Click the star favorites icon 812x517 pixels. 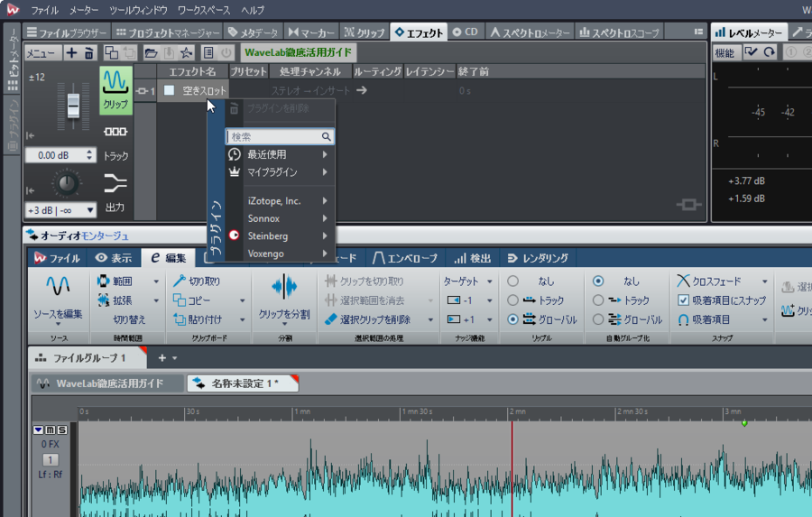click(187, 52)
